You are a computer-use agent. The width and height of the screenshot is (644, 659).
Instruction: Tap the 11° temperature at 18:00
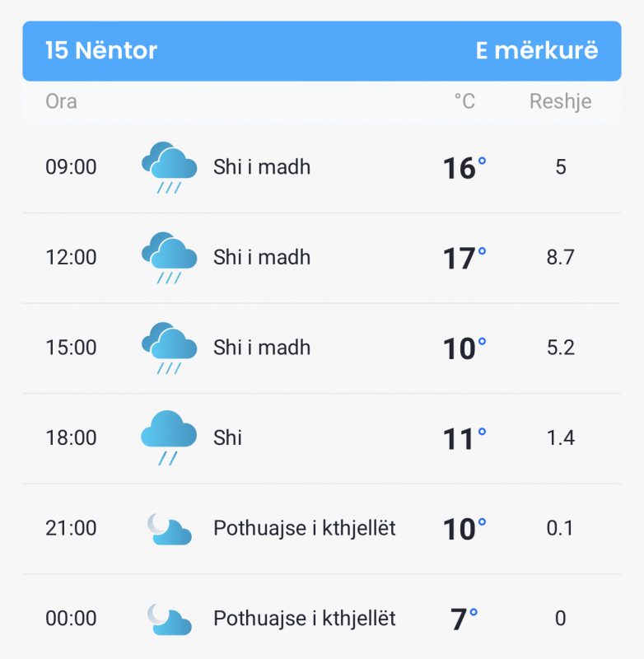(464, 439)
